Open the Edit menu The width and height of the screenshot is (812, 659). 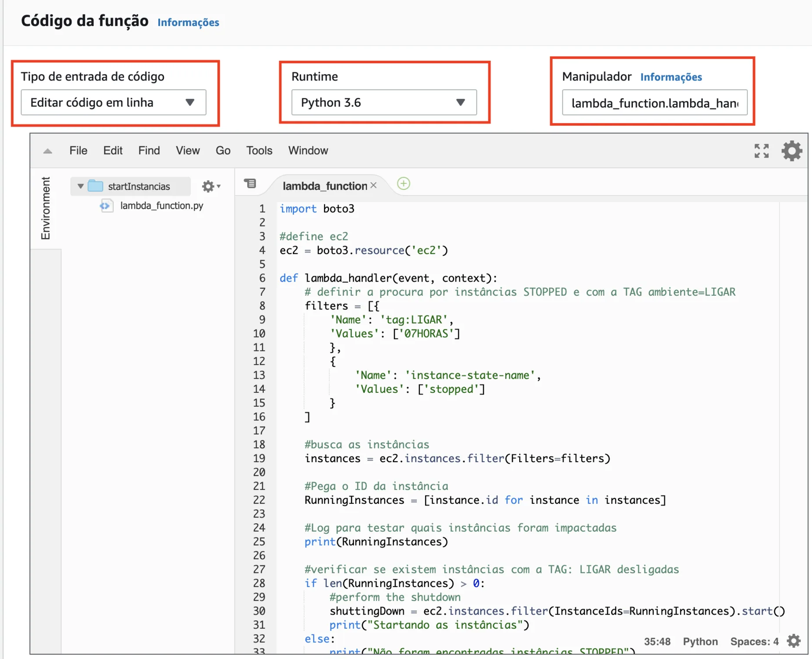113,151
